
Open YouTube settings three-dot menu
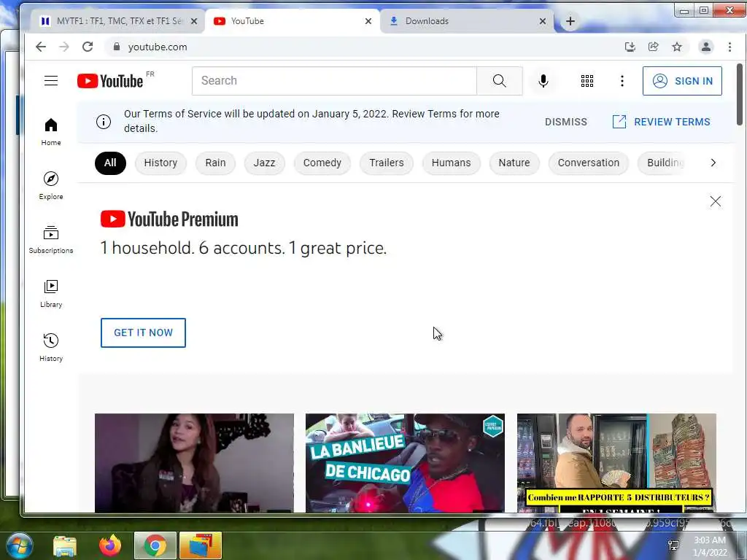[622, 81]
